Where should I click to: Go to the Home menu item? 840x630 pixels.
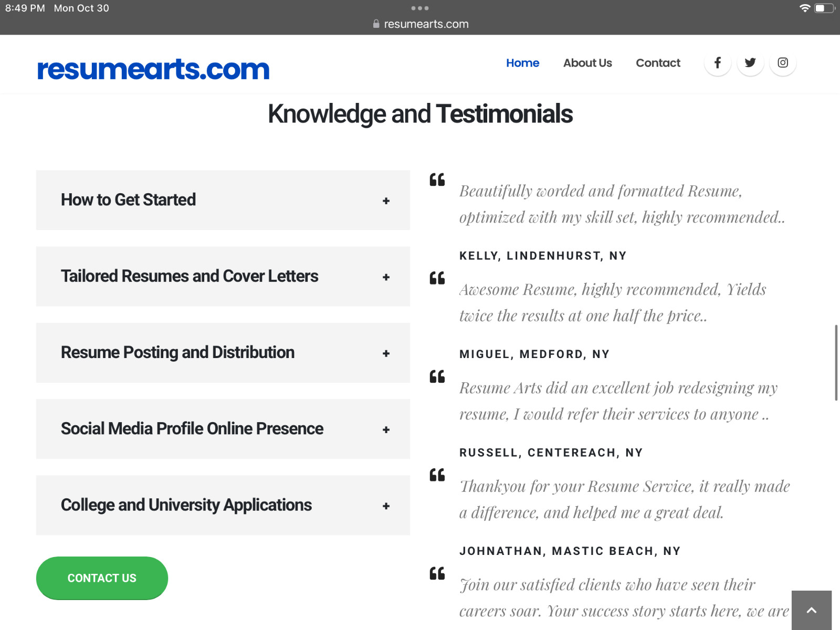pyautogui.click(x=522, y=63)
